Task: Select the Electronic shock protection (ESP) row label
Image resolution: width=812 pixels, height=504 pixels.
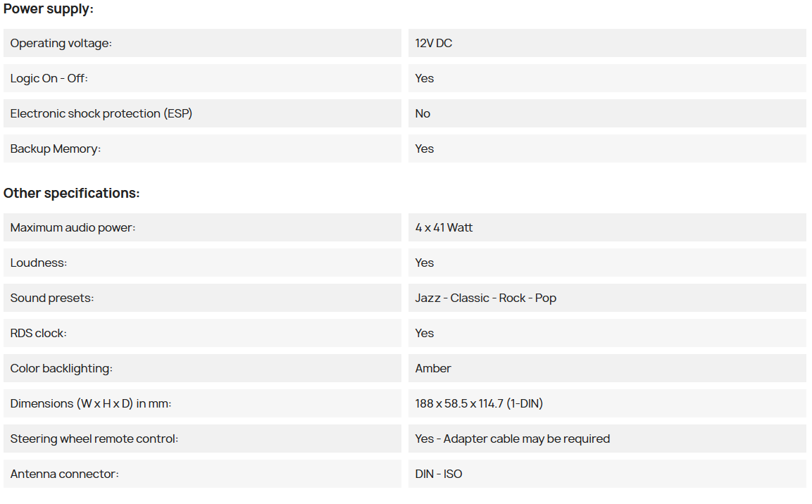Action: pyautogui.click(x=101, y=113)
